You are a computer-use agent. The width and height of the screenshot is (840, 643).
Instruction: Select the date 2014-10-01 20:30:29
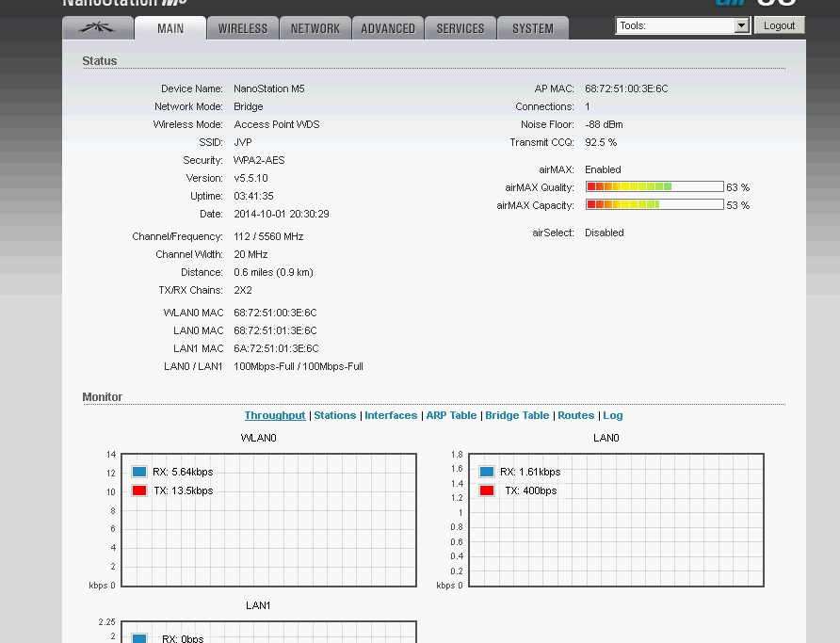(x=282, y=214)
